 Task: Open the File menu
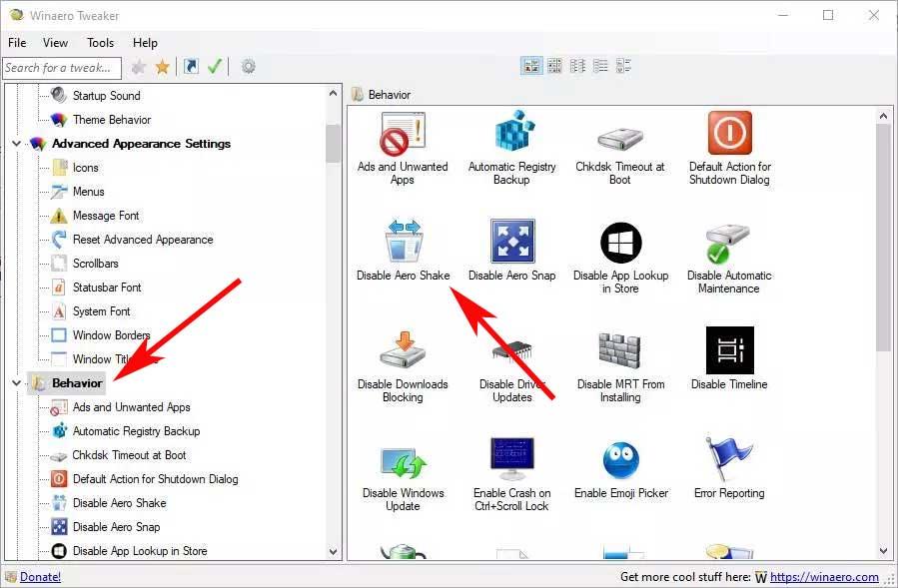tap(17, 43)
